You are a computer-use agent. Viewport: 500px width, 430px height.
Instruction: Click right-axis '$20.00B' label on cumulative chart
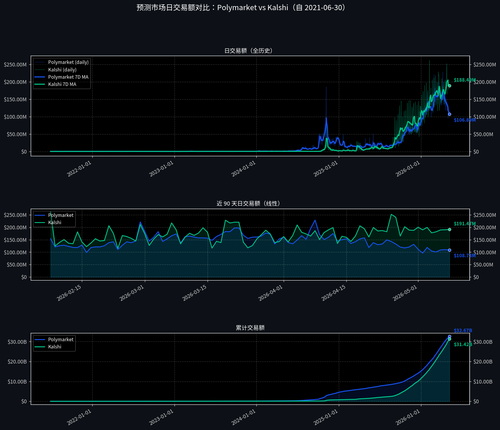tap(483, 362)
